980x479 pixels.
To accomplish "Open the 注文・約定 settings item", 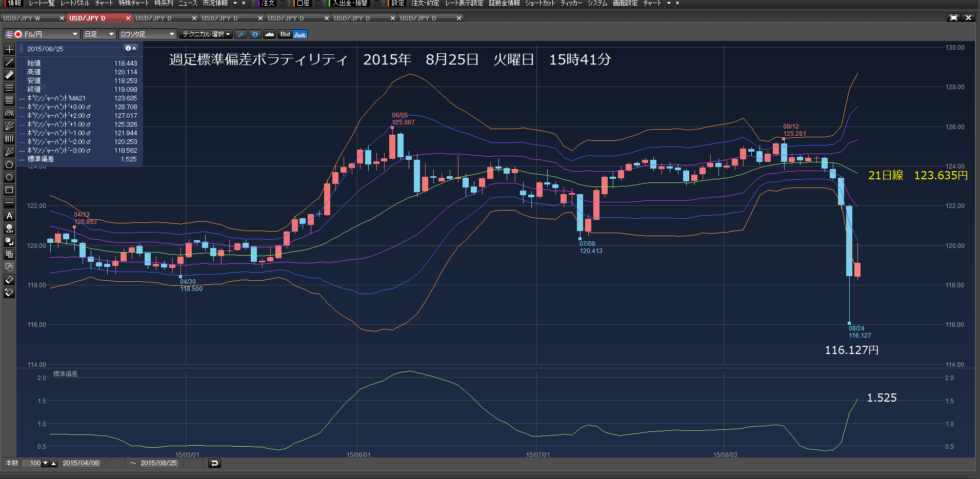I will click(x=425, y=3).
